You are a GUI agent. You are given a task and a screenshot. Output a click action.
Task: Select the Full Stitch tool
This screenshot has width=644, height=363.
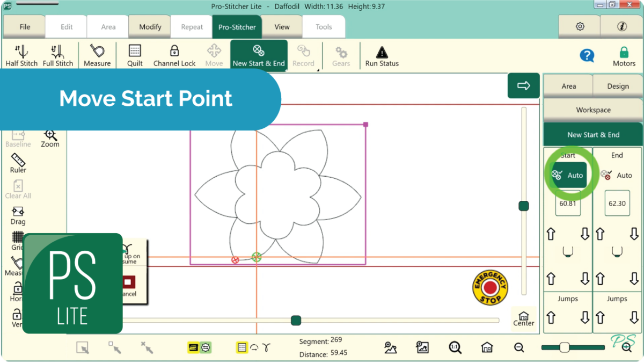58,55
